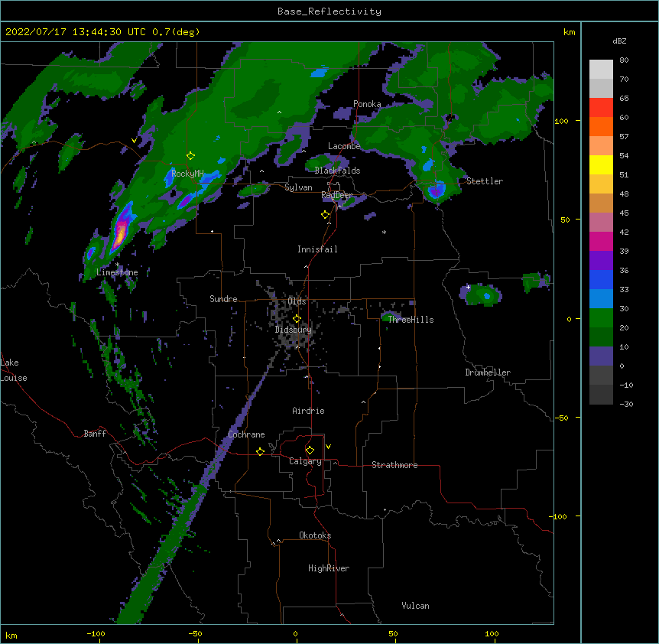
Task: Click the white asterisk east of Innisfail
Action: (x=384, y=233)
